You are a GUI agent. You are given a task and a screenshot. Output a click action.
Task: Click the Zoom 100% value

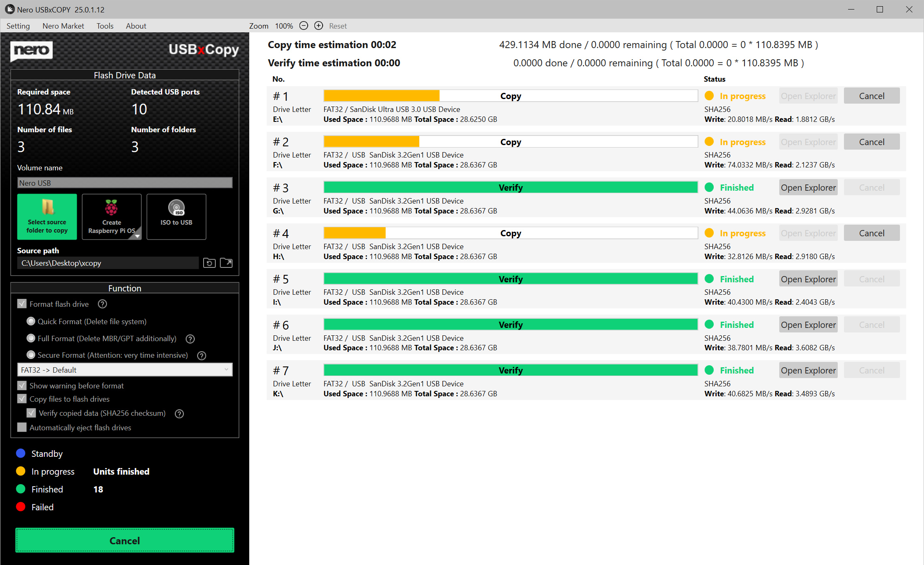click(284, 26)
